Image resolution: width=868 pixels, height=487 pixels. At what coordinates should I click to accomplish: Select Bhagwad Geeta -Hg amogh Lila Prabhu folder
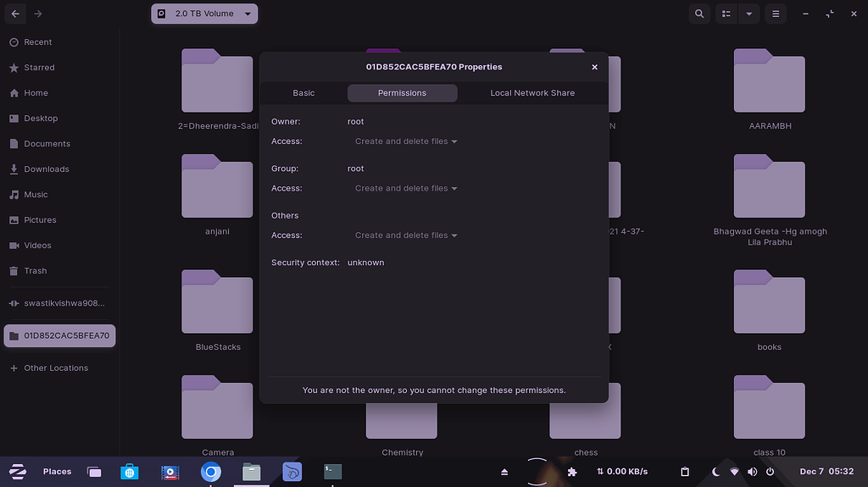pos(770,186)
